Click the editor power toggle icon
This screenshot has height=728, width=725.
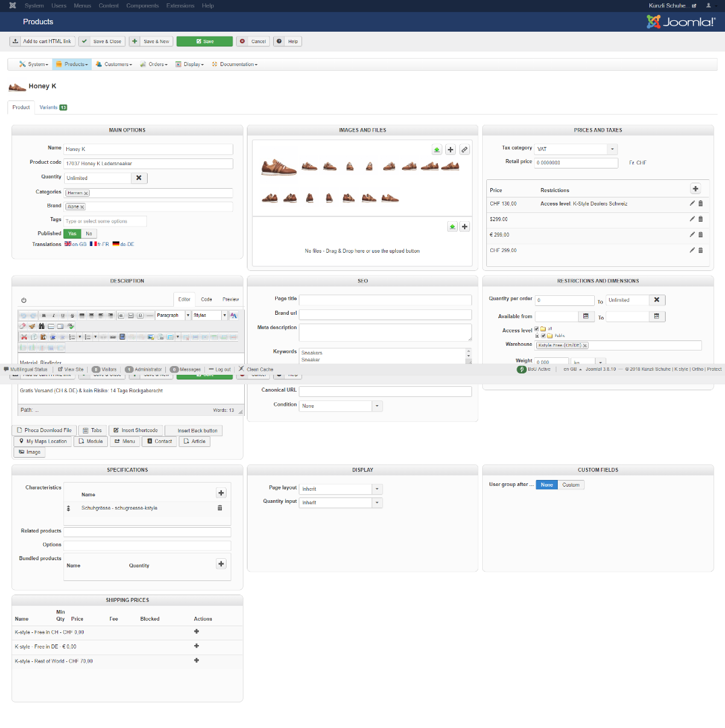pos(24,300)
